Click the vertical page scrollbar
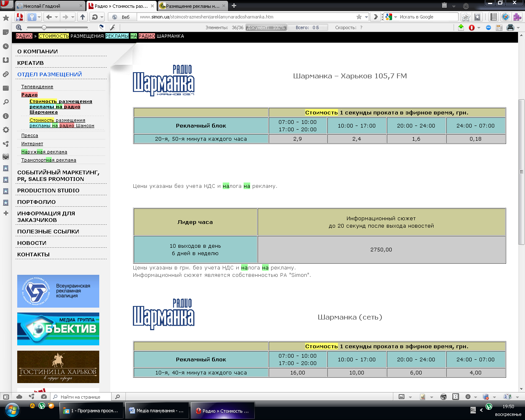This screenshot has width=525, height=420. pos(521,172)
